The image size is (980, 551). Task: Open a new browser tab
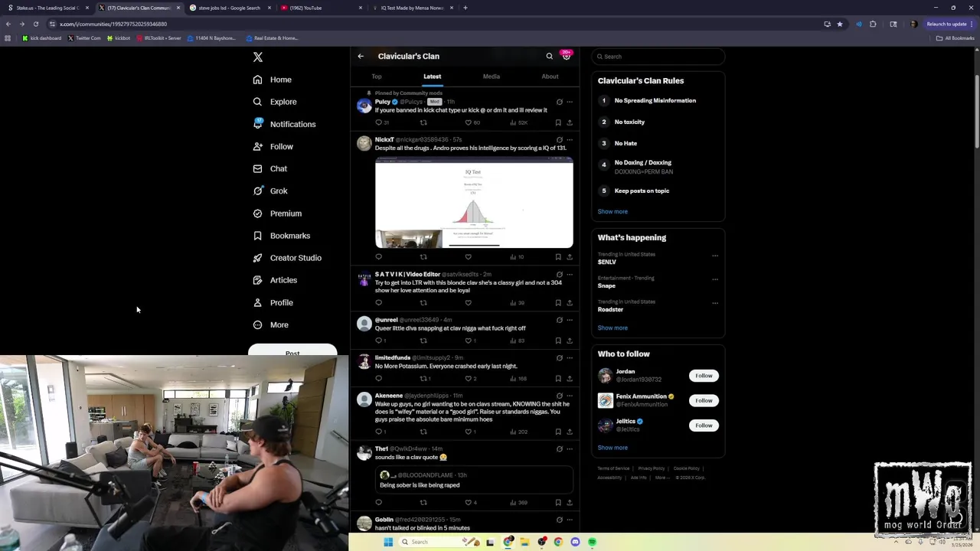point(465,8)
